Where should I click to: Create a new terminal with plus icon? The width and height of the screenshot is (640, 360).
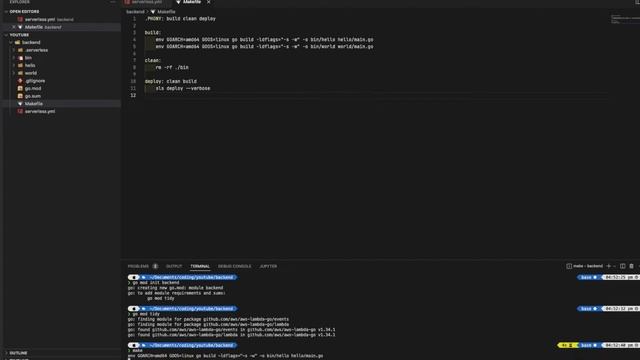tap(609, 266)
